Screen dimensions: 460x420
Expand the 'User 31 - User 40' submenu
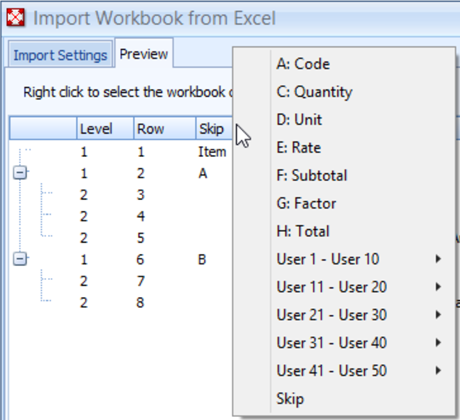point(344,343)
